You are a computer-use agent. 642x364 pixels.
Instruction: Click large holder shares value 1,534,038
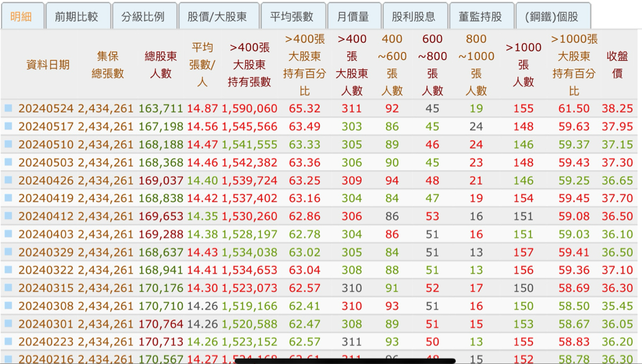coord(249,252)
